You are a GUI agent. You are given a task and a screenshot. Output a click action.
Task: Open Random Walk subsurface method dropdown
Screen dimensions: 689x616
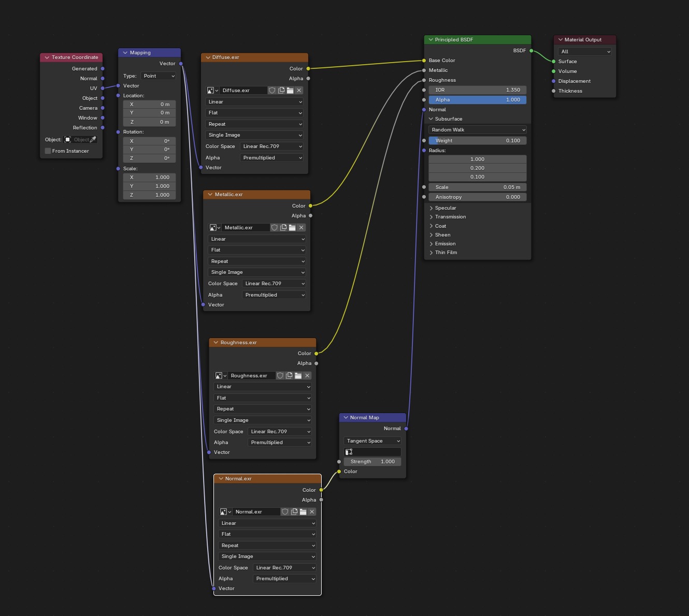pyautogui.click(x=478, y=130)
